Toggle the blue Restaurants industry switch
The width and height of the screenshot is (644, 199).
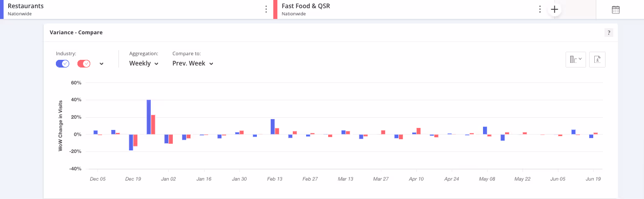pos(63,63)
